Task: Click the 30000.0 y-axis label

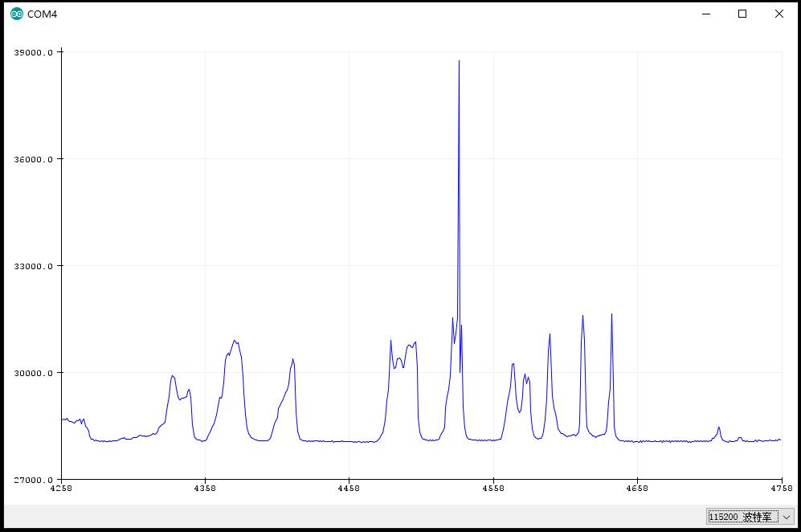Action: tap(33, 373)
